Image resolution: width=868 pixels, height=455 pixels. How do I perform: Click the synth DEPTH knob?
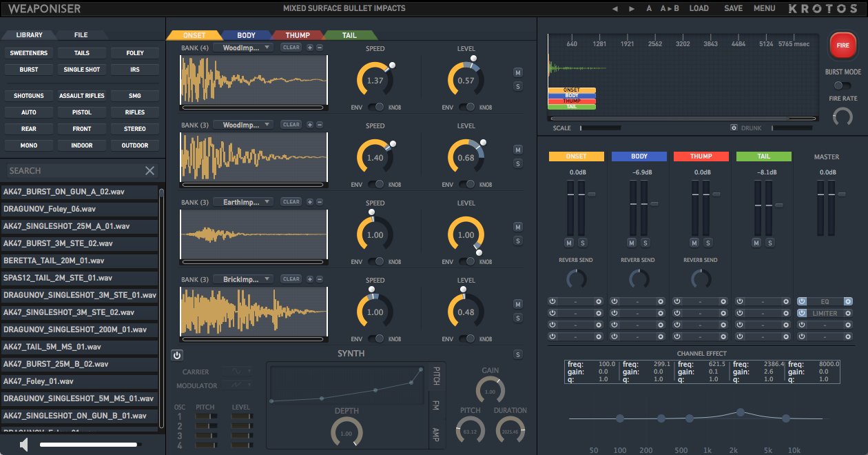tap(347, 432)
